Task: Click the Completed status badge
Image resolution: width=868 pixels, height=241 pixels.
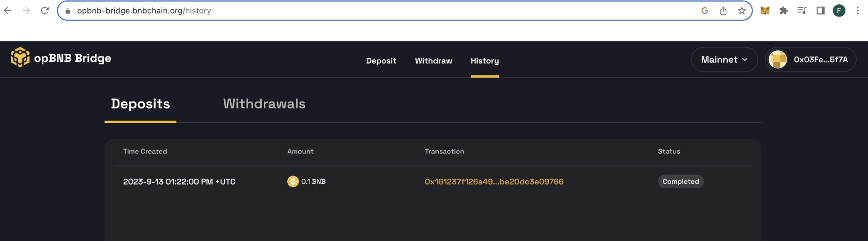Action: pos(680,181)
